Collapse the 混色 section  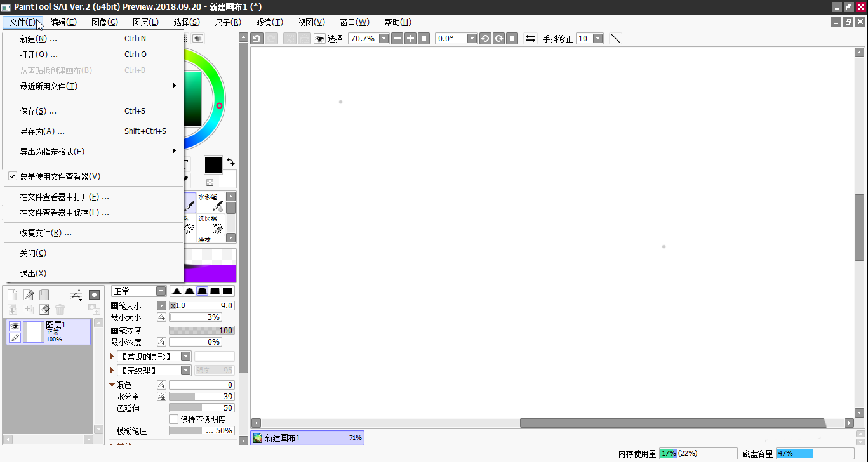[112, 385]
